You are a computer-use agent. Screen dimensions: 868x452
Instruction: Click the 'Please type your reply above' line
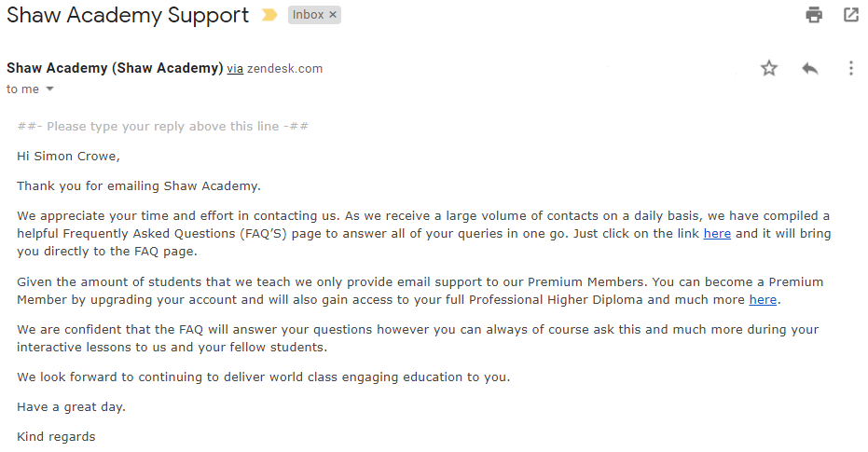pyautogui.click(x=163, y=126)
